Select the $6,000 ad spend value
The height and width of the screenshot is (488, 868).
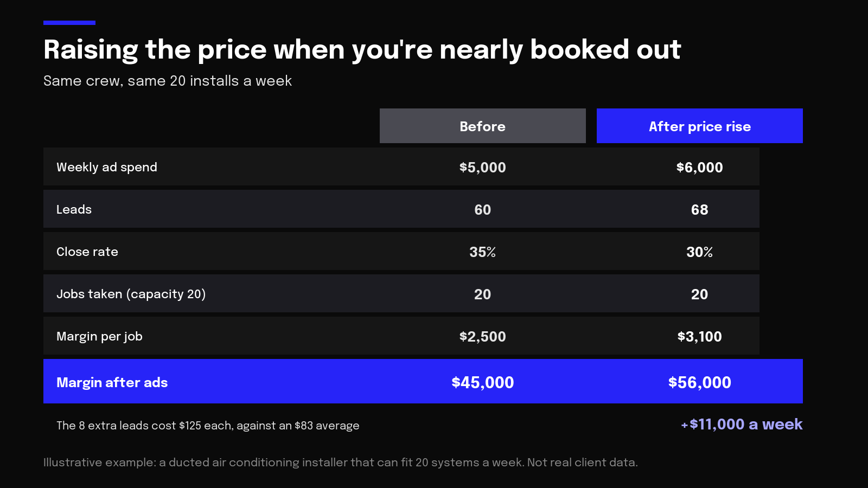pyautogui.click(x=699, y=168)
